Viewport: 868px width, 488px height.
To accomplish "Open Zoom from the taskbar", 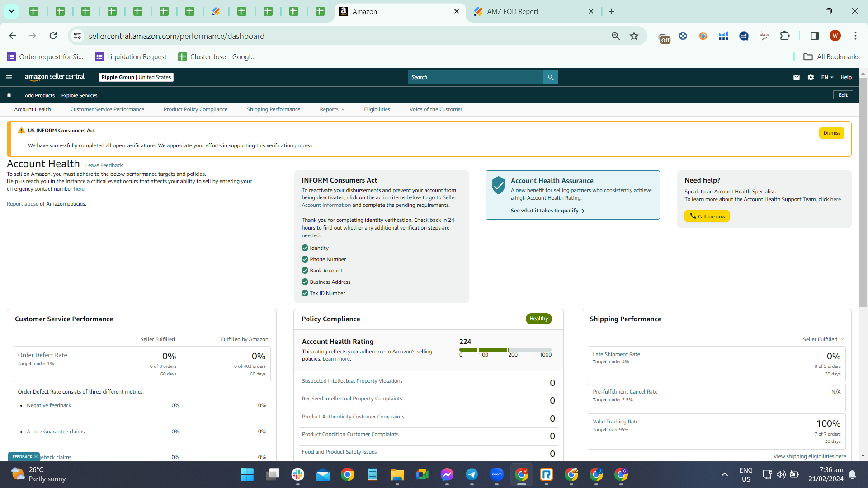I will click(x=497, y=474).
